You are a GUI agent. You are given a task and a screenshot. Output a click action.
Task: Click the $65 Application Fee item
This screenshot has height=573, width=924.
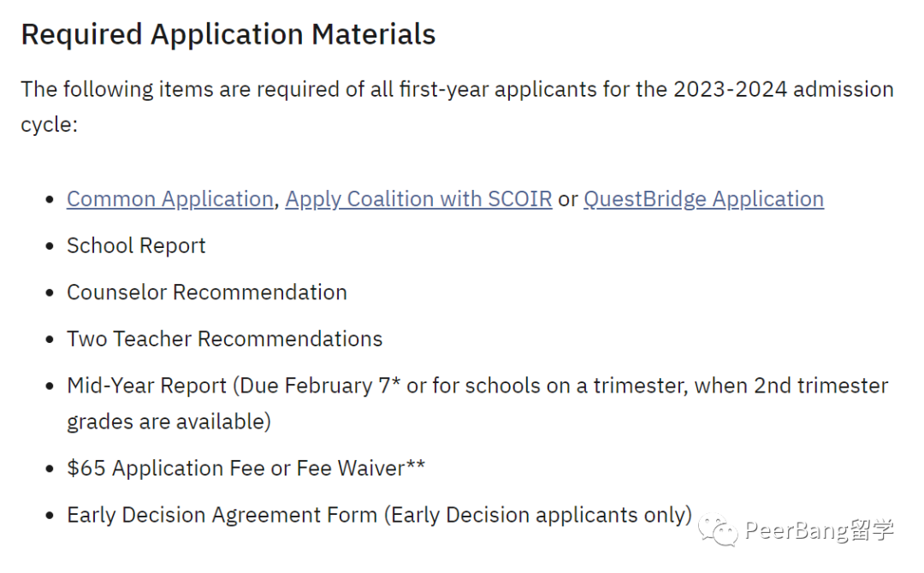[246, 468]
